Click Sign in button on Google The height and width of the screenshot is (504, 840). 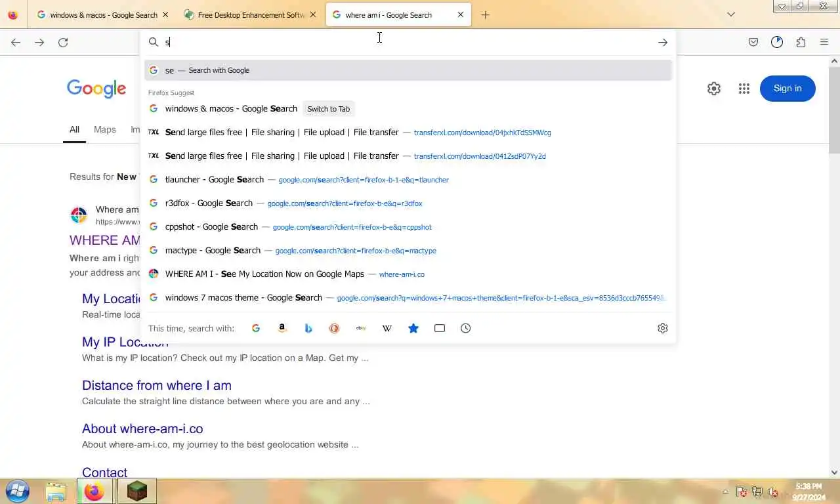coord(787,89)
